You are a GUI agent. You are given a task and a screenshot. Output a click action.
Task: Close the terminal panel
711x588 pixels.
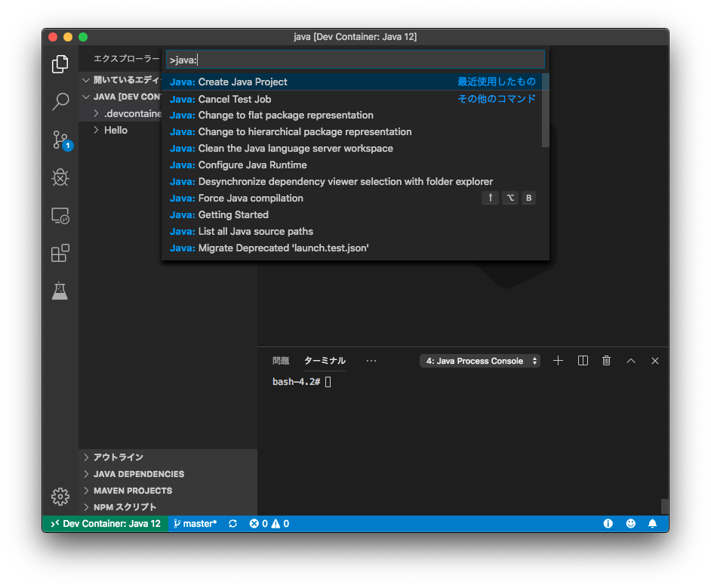[655, 361]
